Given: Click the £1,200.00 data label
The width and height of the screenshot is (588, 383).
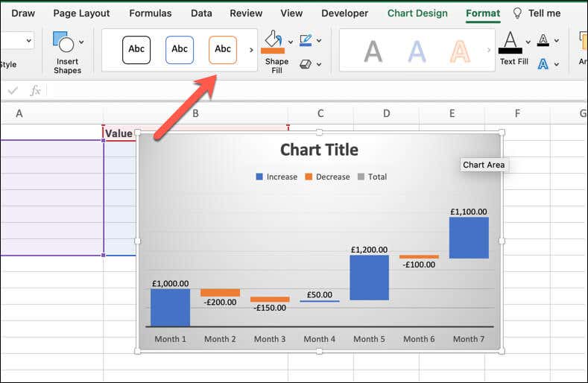Looking at the screenshot, I should tap(370, 250).
